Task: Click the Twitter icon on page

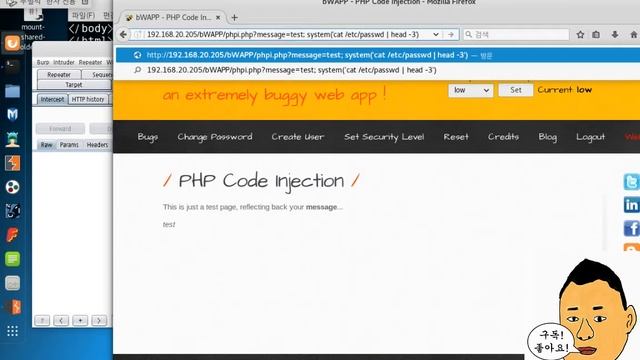Action: [x=631, y=182]
